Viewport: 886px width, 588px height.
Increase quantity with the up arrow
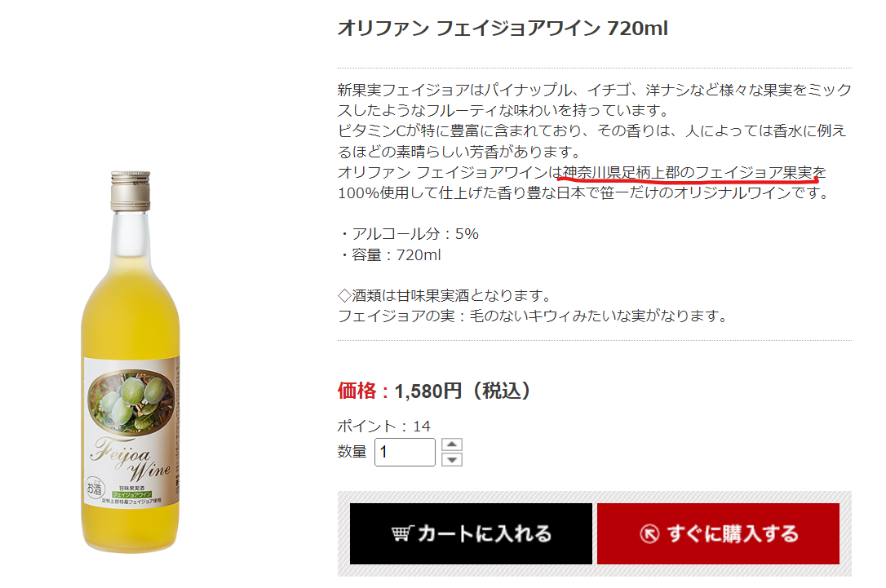(x=451, y=444)
